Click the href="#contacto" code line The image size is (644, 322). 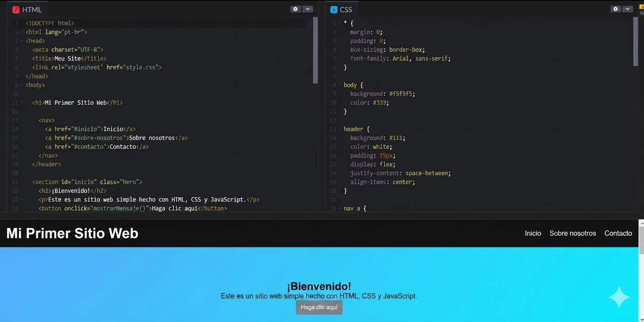(97, 147)
